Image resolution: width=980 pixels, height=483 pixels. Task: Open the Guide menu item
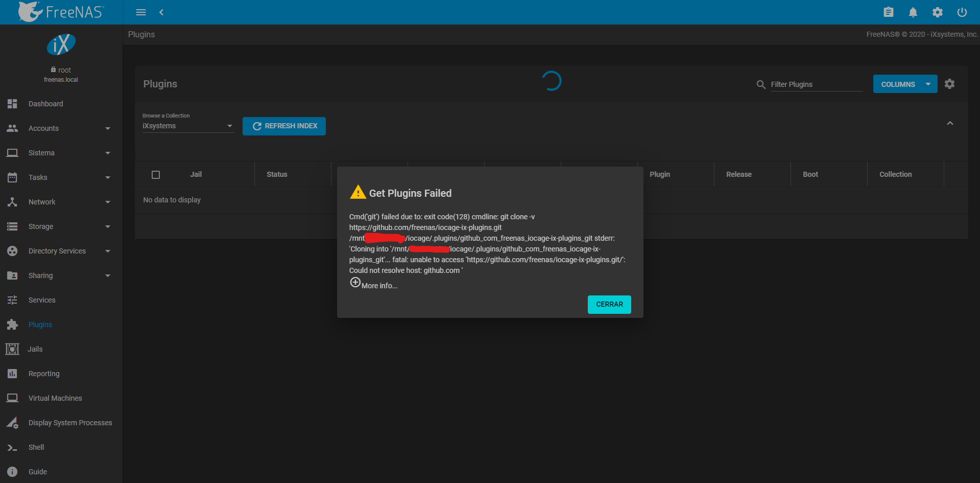[x=61, y=472]
